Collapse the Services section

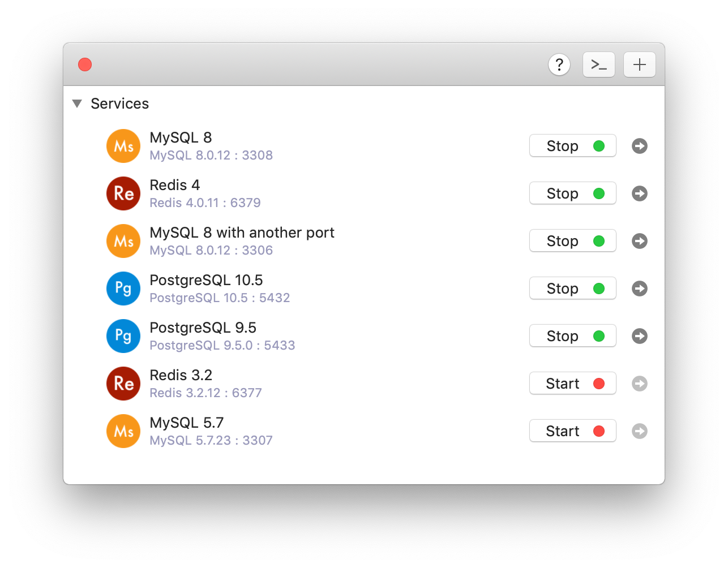click(x=78, y=104)
